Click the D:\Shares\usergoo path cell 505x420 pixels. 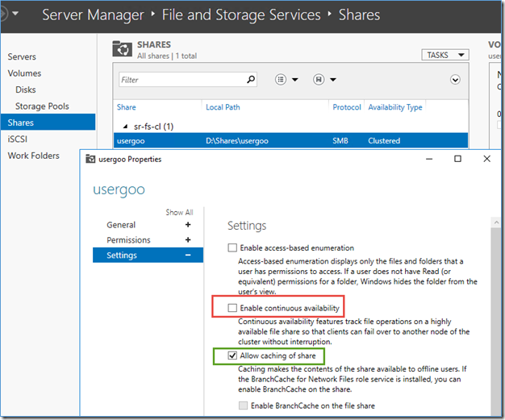click(237, 140)
